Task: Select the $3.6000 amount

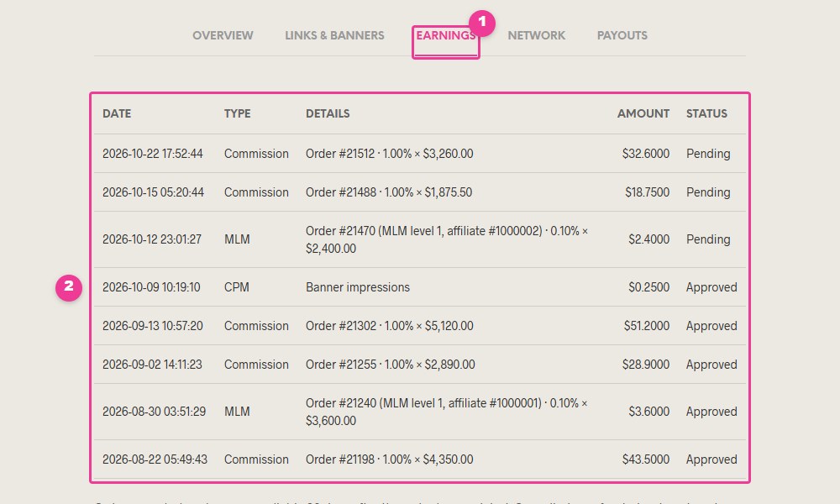Action: tap(648, 412)
